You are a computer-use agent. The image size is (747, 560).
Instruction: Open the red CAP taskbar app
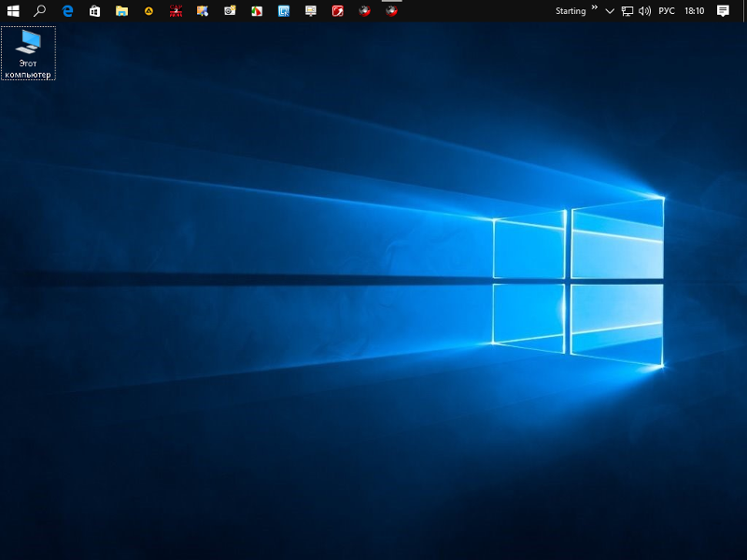[176, 10]
